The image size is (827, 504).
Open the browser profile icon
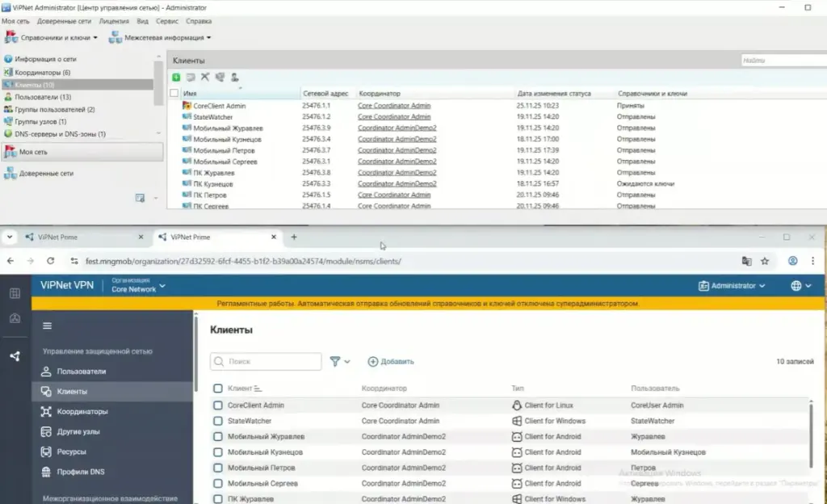(x=793, y=261)
